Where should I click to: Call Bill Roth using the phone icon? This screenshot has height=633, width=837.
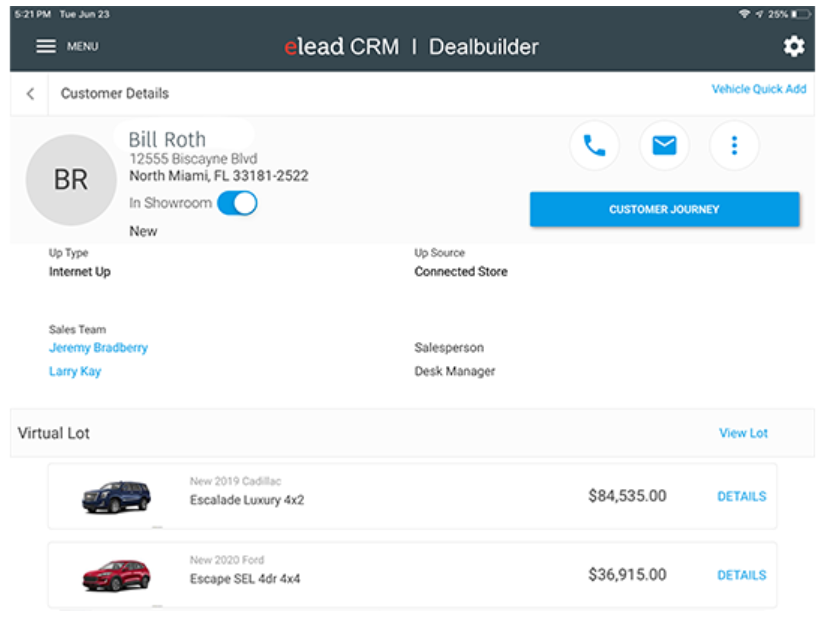594,145
